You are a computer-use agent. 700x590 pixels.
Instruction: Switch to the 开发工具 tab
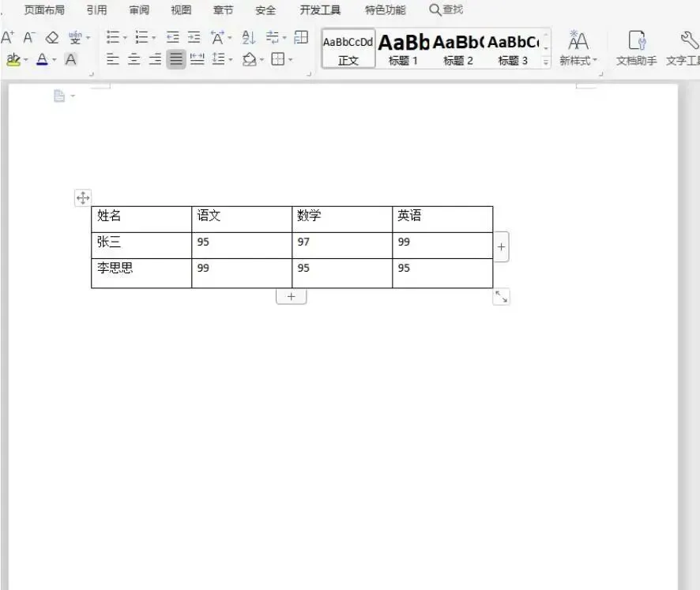click(320, 9)
